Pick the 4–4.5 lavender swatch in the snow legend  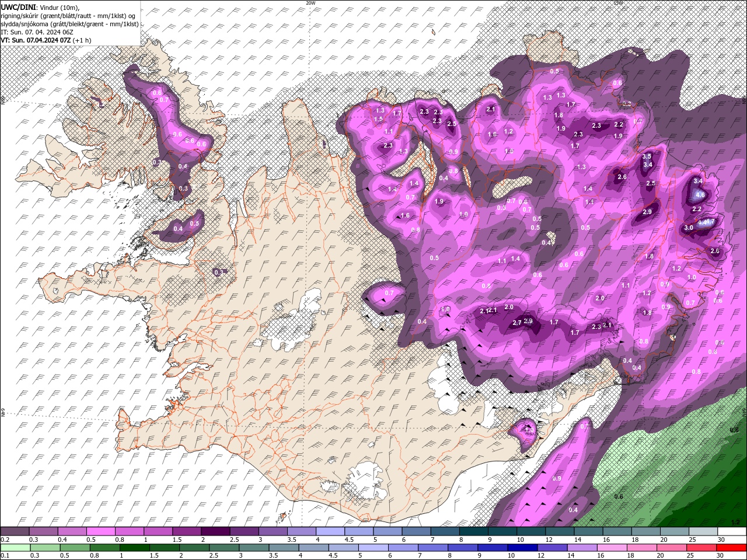329,531
